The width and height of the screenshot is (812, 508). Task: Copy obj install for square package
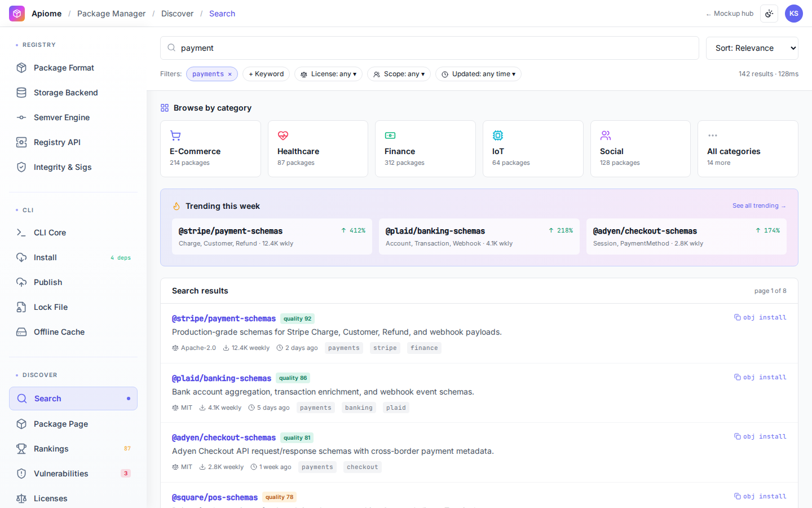click(x=760, y=496)
